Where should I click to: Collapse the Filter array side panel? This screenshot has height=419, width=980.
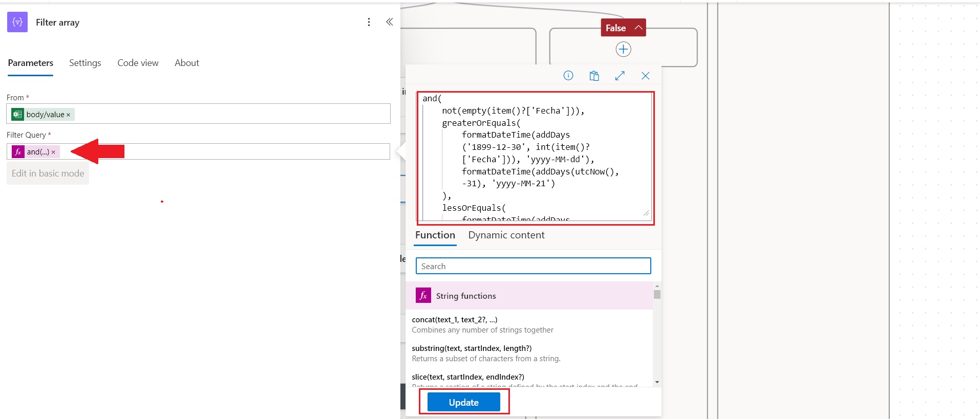tap(389, 22)
